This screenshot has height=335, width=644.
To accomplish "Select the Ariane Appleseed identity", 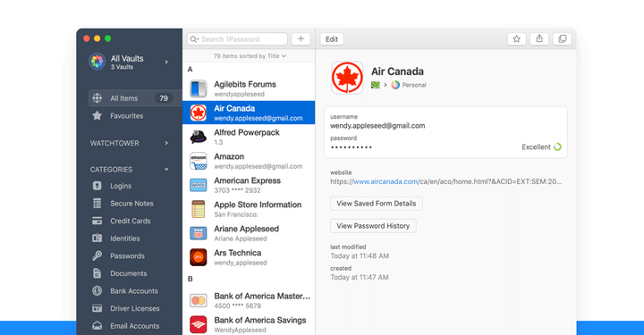I will (249, 233).
